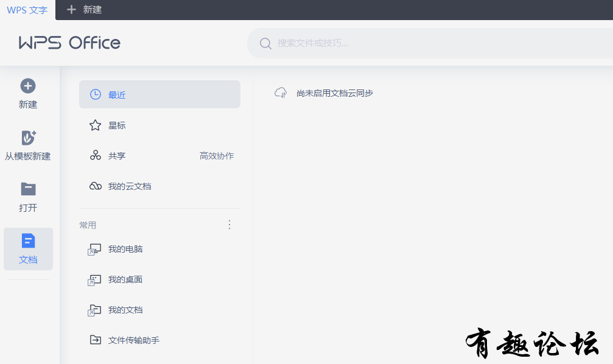The height and width of the screenshot is (364, 613).
Task: Focus the 搜索文件或技巧 search field
Action: point(430,43)
